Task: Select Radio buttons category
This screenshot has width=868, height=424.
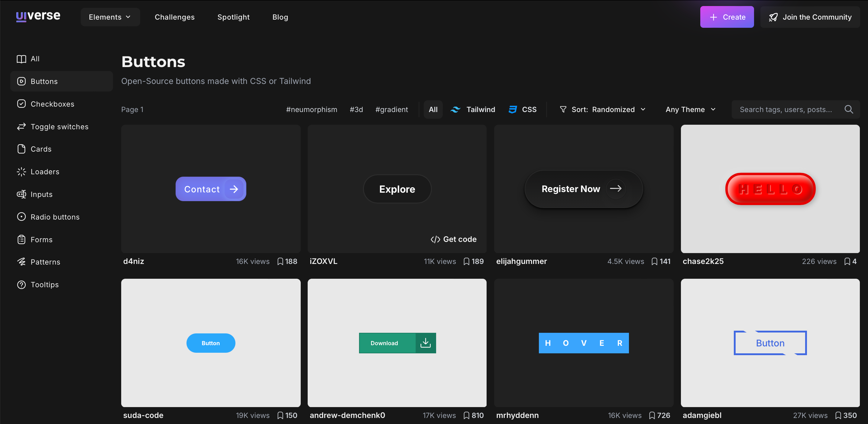Action: coord(62,217)
